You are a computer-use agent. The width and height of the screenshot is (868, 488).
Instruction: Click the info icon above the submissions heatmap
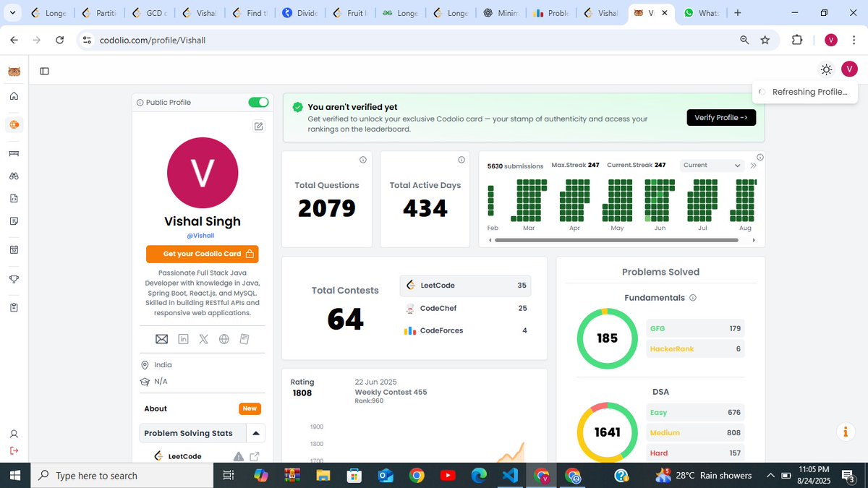[760, 157]
